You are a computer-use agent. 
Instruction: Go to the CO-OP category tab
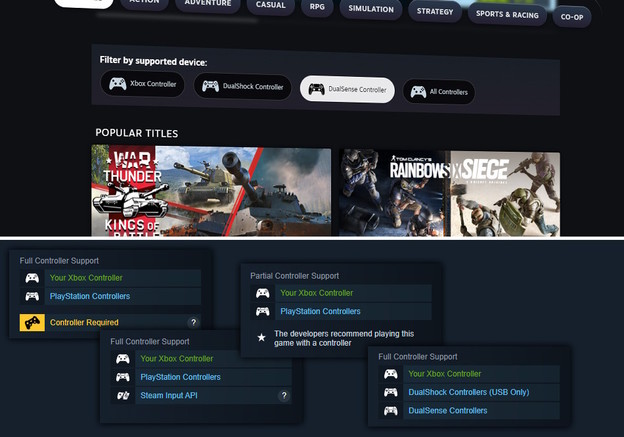click(572, 17)
